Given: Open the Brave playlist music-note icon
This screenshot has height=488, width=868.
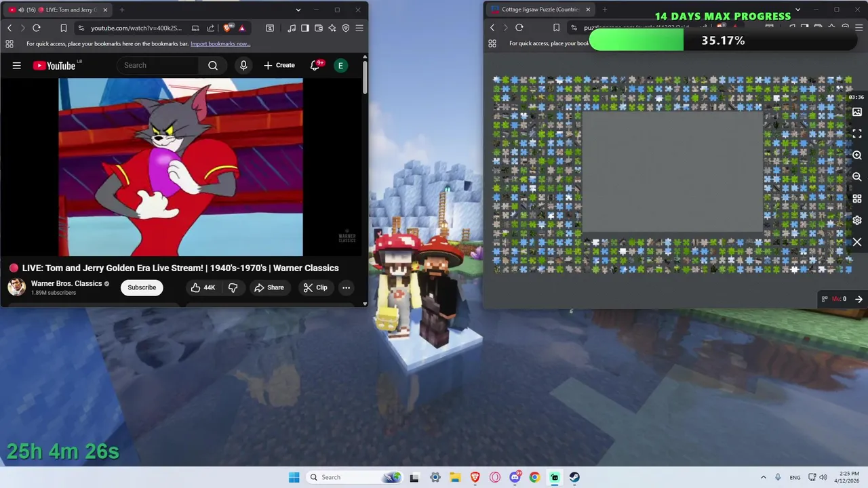Looking at the screenshot, I should pos(292,28).
